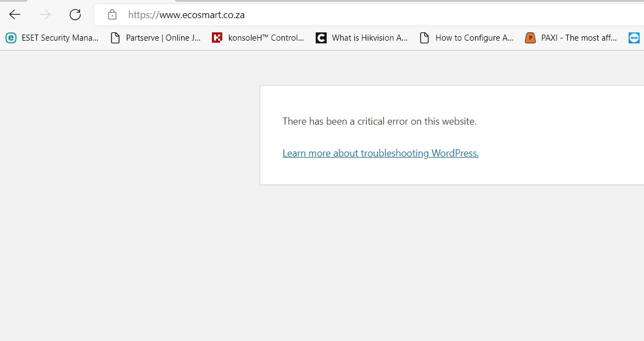Focus the address bar showing www.ecosmart.co.za

(x=369, y=15)
